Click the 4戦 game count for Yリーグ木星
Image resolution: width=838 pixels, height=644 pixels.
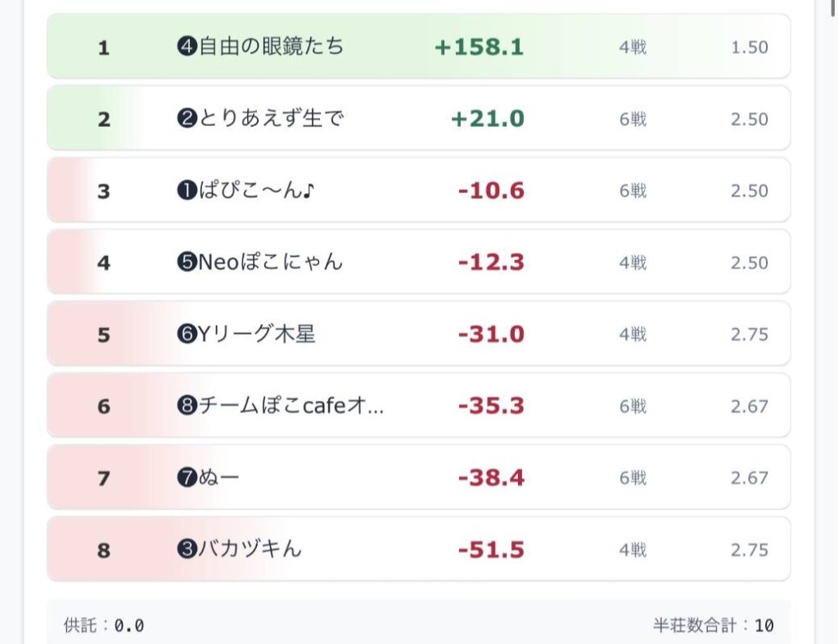pyautogui.click(x=633, y=335)
